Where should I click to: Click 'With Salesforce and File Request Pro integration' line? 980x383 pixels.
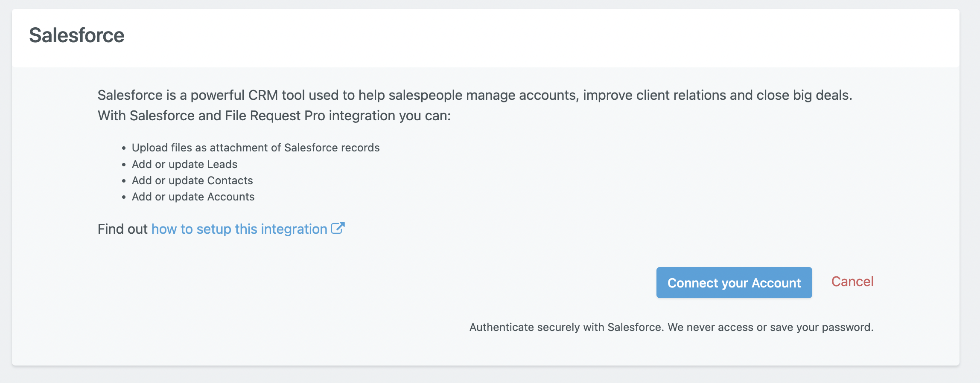[x=274, y=116]
